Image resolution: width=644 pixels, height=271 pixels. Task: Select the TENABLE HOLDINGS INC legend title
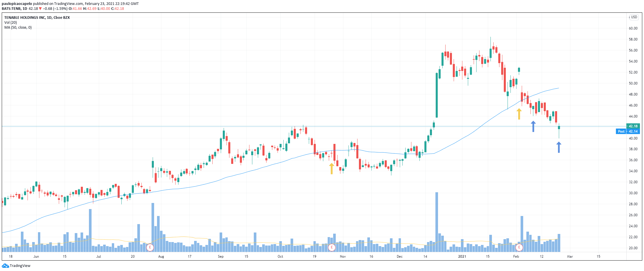point(37,17)
